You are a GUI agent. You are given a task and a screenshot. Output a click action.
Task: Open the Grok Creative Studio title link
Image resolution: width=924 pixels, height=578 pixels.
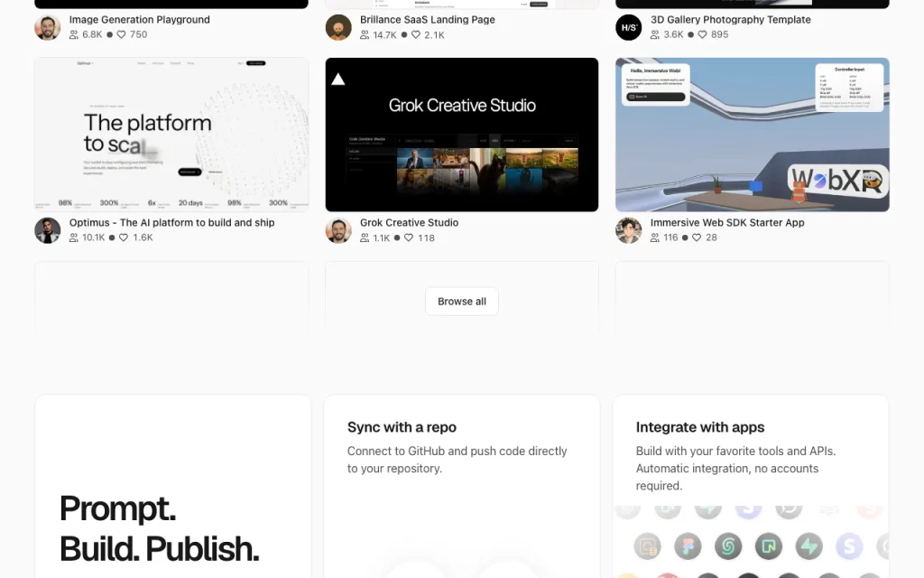409,222
